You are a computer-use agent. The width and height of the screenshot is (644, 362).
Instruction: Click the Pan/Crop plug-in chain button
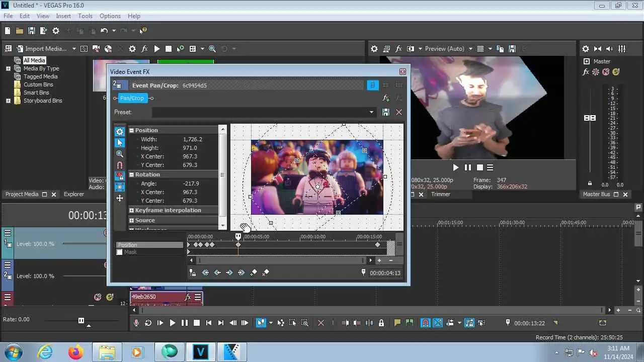[132, 98]
